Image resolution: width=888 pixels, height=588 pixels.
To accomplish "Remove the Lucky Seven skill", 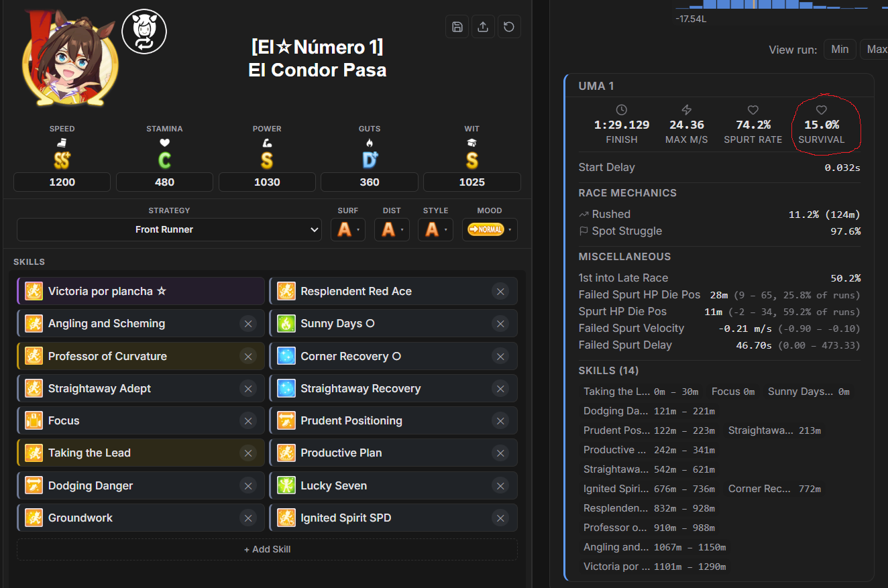I will click(x=500, y=485).
